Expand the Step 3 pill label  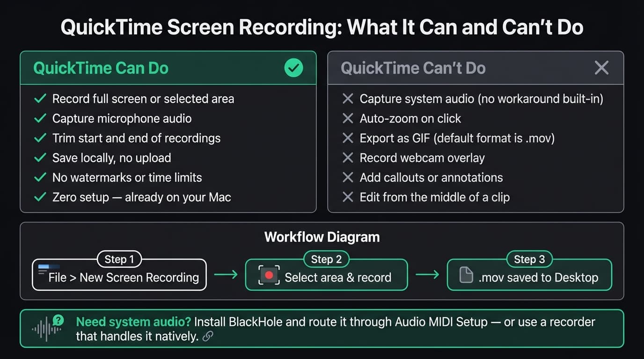point(529,259)
